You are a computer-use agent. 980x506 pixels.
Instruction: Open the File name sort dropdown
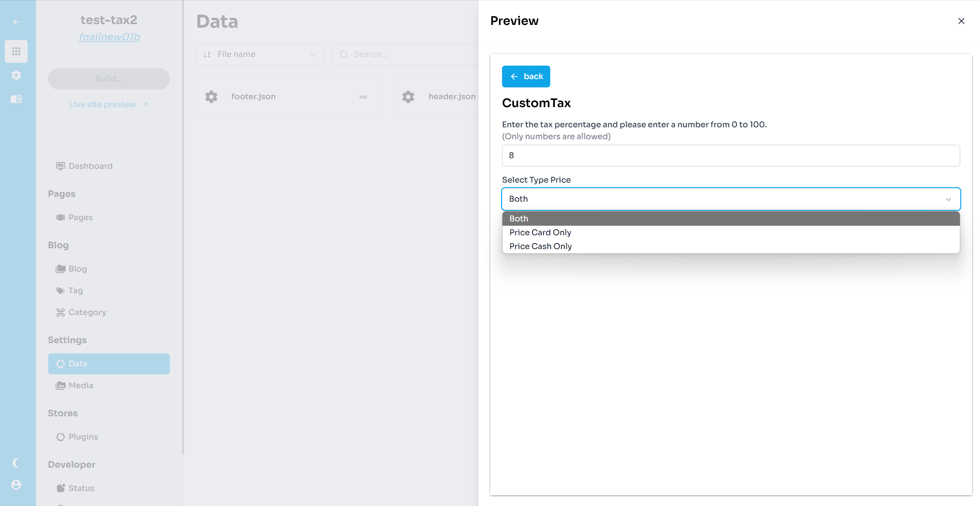pyautogui.click(x=260, y=55)
